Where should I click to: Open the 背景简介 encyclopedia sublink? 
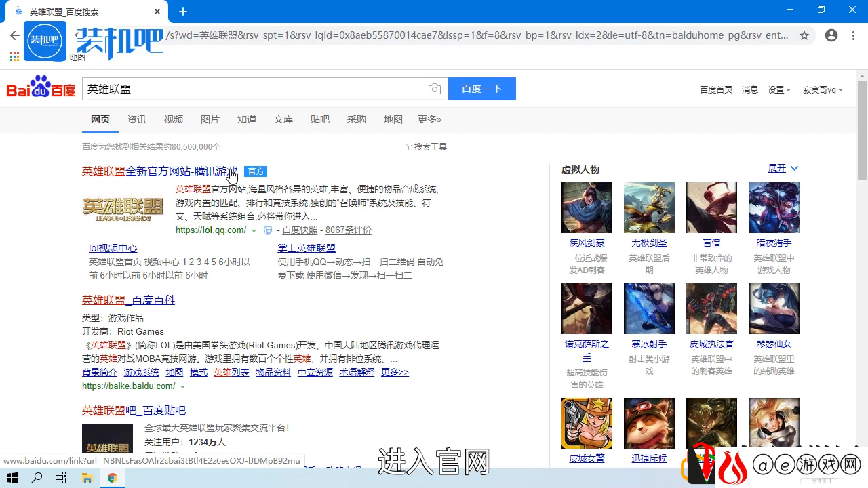(100, 373)
